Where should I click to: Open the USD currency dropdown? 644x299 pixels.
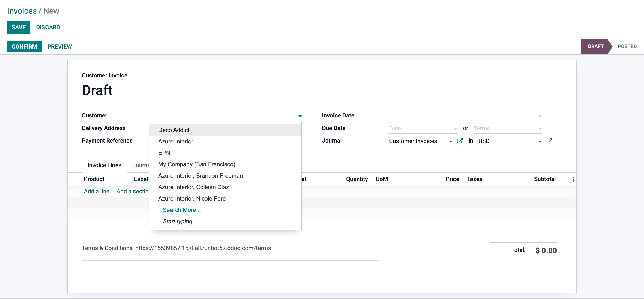tap(540, 141)
